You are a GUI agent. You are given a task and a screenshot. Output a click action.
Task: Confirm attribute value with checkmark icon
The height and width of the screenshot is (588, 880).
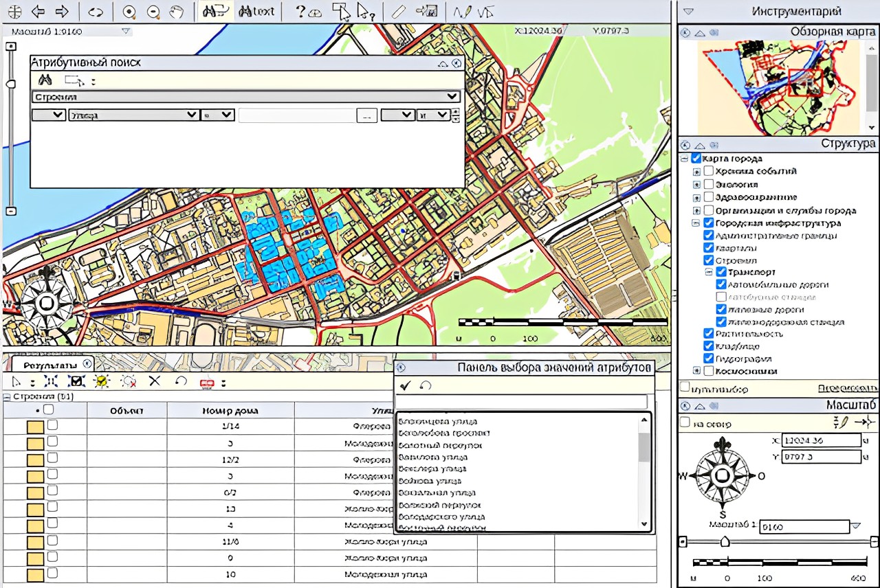(x=406, y=386)
